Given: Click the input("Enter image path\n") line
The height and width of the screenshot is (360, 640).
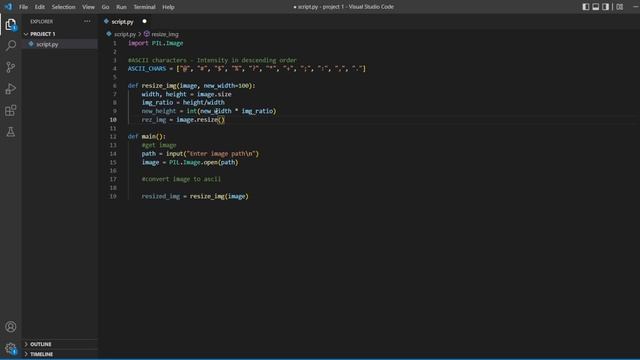Looking at the screenshot, I should (x=200, y=154).
